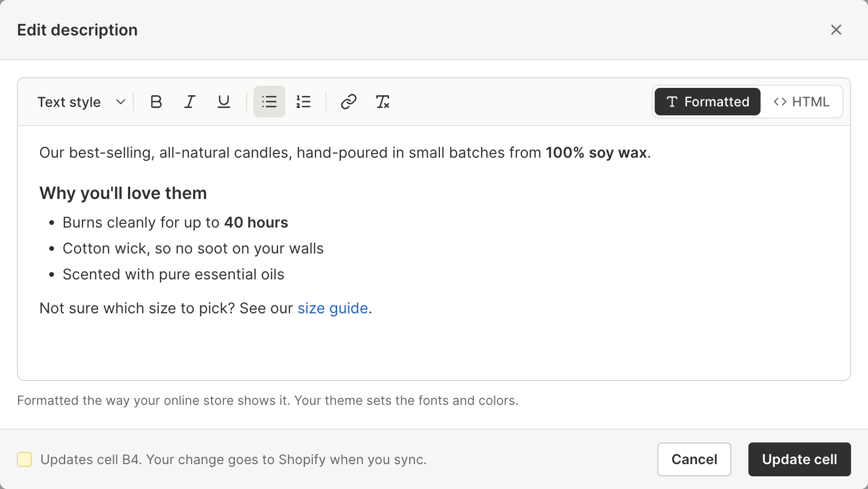Click the Update cell button
868x489 pixels.
[800, 459]
